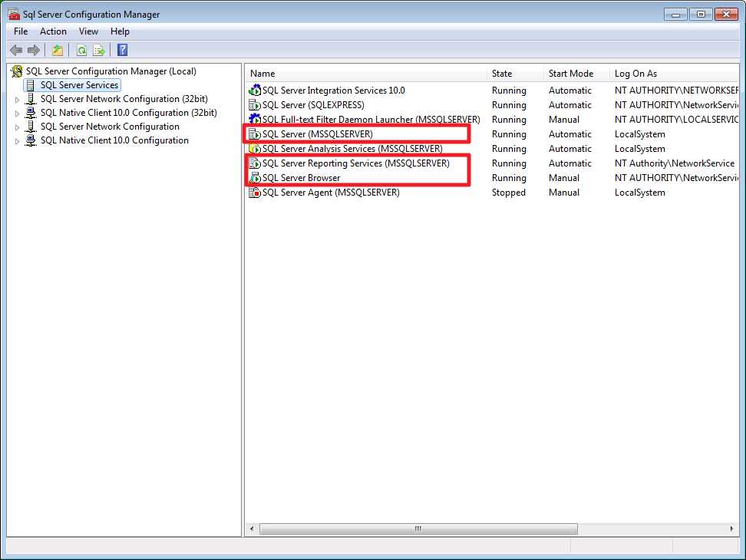Click the right arrow of the horizontal scrollbar
The image size is (746, 560).
[731, 529]
